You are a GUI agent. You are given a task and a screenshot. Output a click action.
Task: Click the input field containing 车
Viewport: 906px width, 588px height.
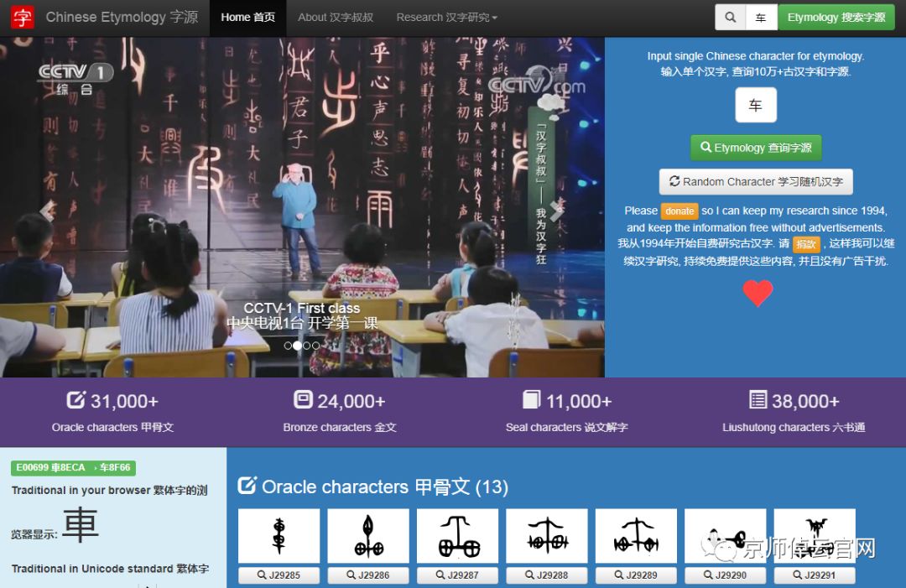(x=755, y=105)
